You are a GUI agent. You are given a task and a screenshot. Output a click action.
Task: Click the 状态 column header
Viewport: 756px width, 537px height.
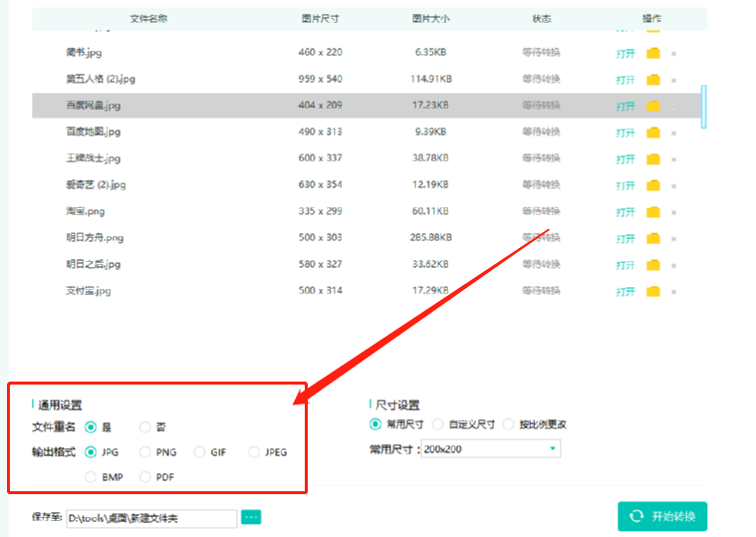(542, 18)
